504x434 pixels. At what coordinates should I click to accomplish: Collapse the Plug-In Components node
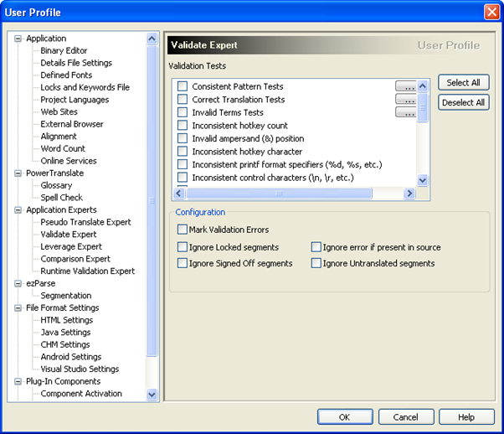pyautogui.click(x=18, y=381)
